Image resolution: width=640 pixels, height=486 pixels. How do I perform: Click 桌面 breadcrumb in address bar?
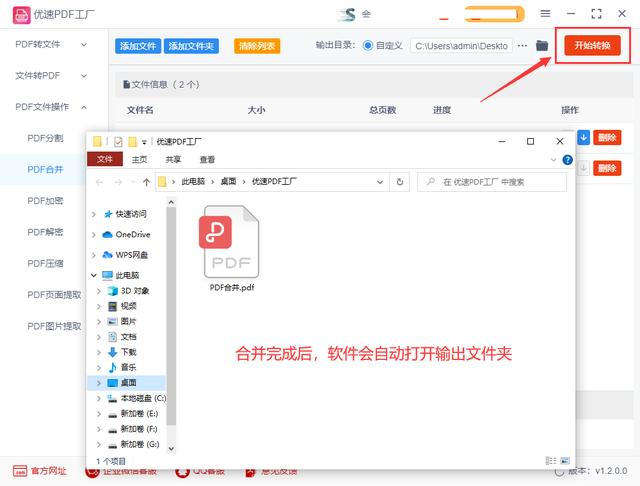pyautogui.click(x=229, y=182)
